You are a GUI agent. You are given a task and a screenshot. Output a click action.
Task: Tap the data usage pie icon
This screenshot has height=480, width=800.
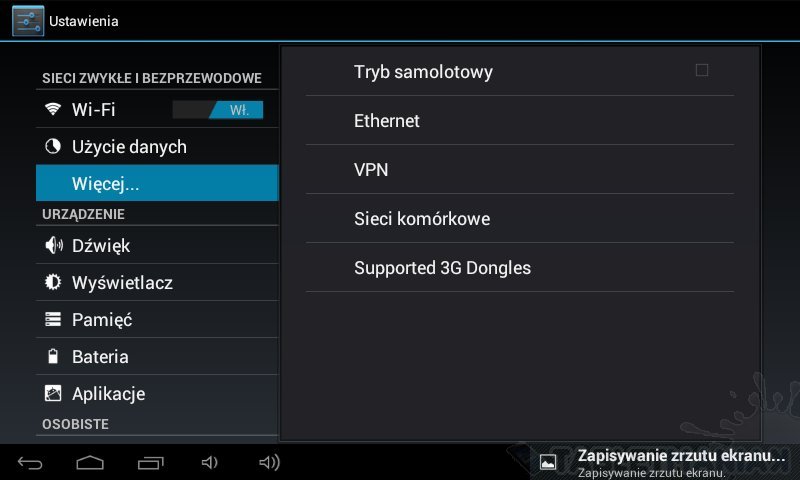53,146
